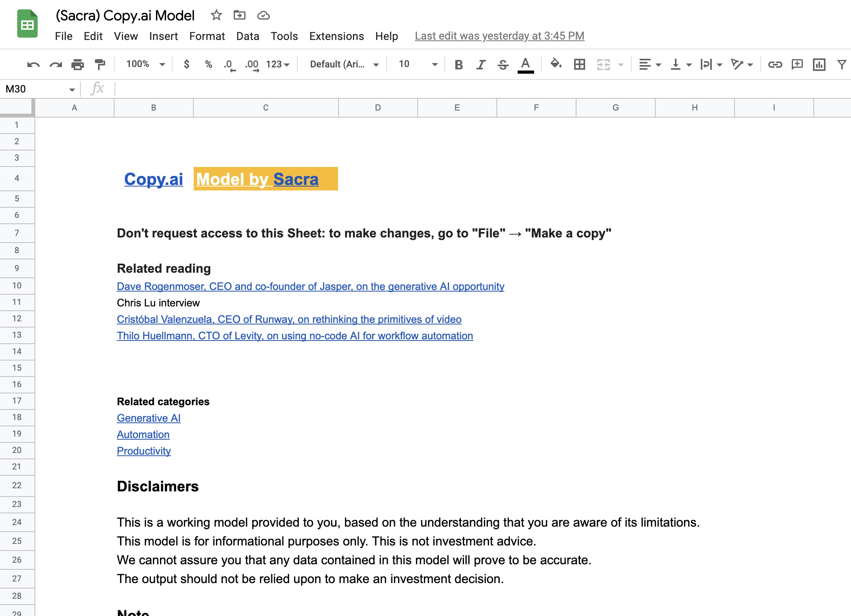
Task: Open the Tools menu
Action: click(284, 36)
